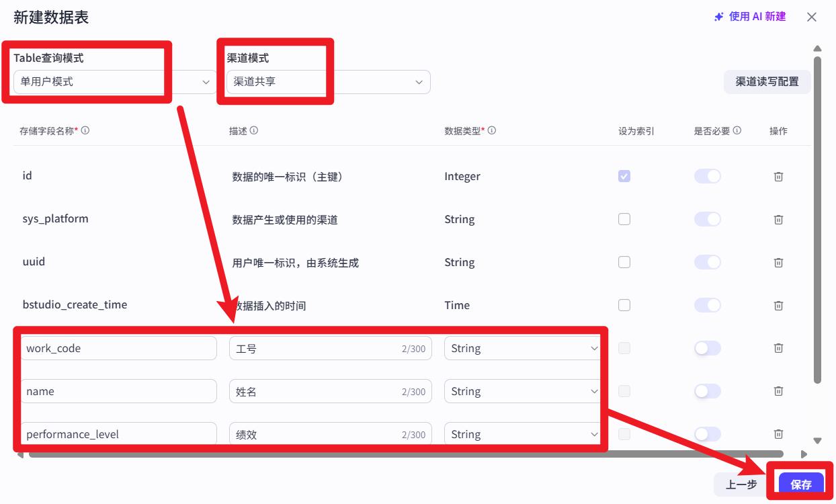Click the 保存 button
836x504 pixels.
point(801,484)
